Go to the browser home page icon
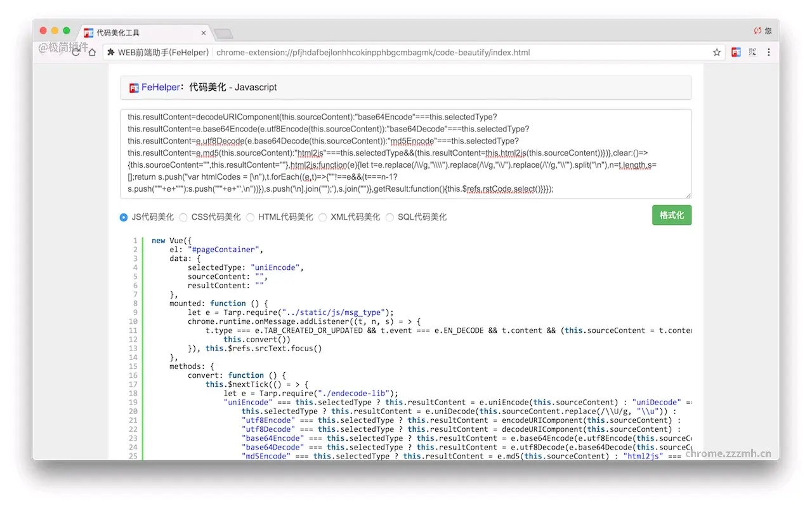 click(92, 52)
